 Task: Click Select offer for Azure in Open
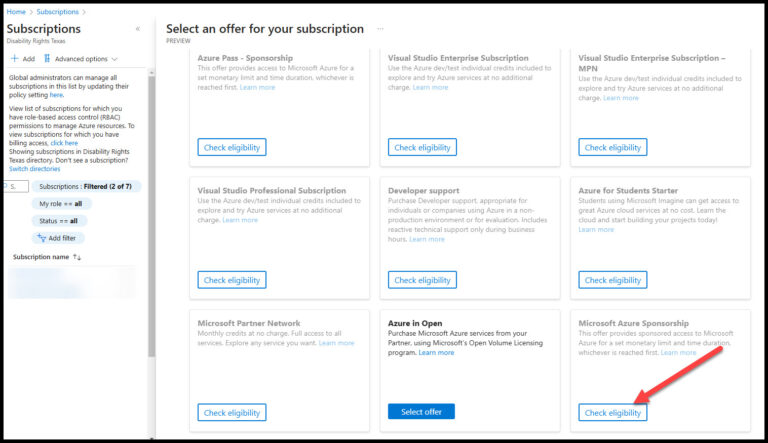[x=421, y=412]
